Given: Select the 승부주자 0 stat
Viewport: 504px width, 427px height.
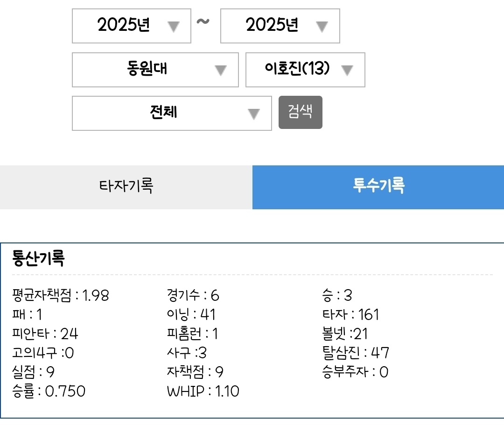Looking at the screenshot, I should pyautogui.click(x=355, y=372).
